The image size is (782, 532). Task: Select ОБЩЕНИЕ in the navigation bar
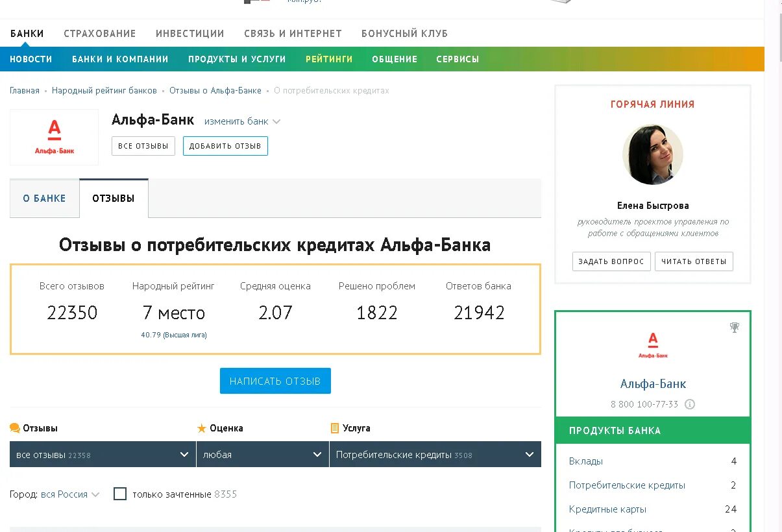click(395, 59)
